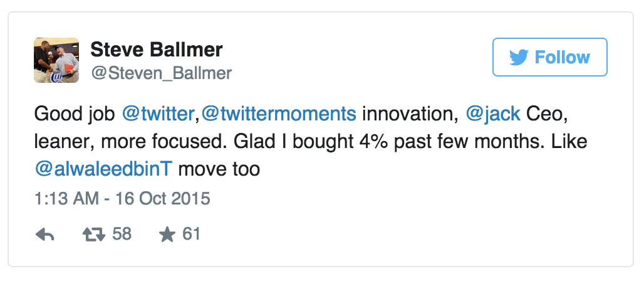This screenshot has height=281, width=644.
Task: Click the @Steven_Ballmer handle
Action: (x=161, y=73)
